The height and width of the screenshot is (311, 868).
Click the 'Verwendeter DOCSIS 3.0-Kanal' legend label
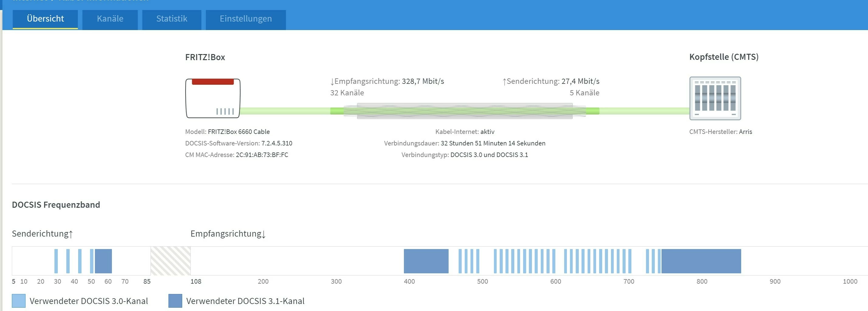click(89, 301)
